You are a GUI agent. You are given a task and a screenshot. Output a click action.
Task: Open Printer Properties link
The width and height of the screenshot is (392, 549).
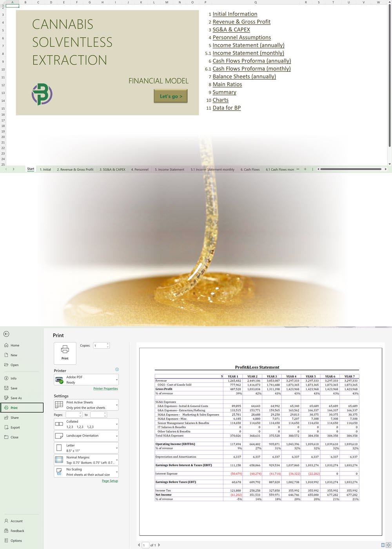pyautogui.click(x=105, y=389)
